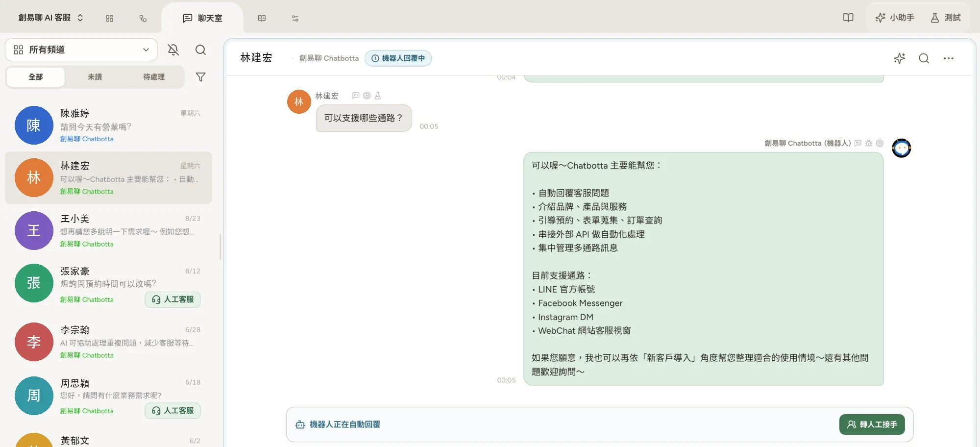Click 創易聊 Chatbotta channel under 李宗翰
Image resolution: width=980 pixels, height=447 pixels.
point(87,355)
